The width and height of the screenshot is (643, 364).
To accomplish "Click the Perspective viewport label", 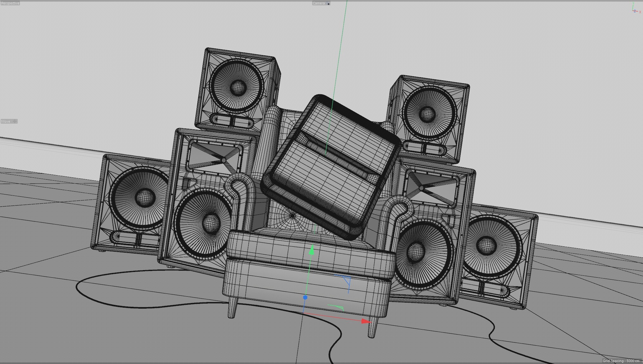I will coord(10,3).
